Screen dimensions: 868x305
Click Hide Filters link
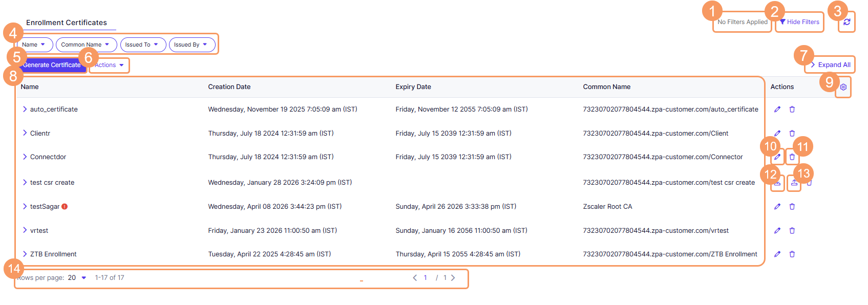(x=799, y=22)
